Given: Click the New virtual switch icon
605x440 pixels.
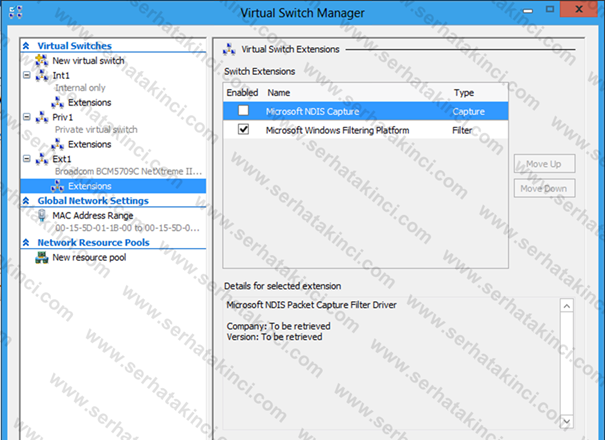Looking at the screenshot, I should (x=42, y=60).
